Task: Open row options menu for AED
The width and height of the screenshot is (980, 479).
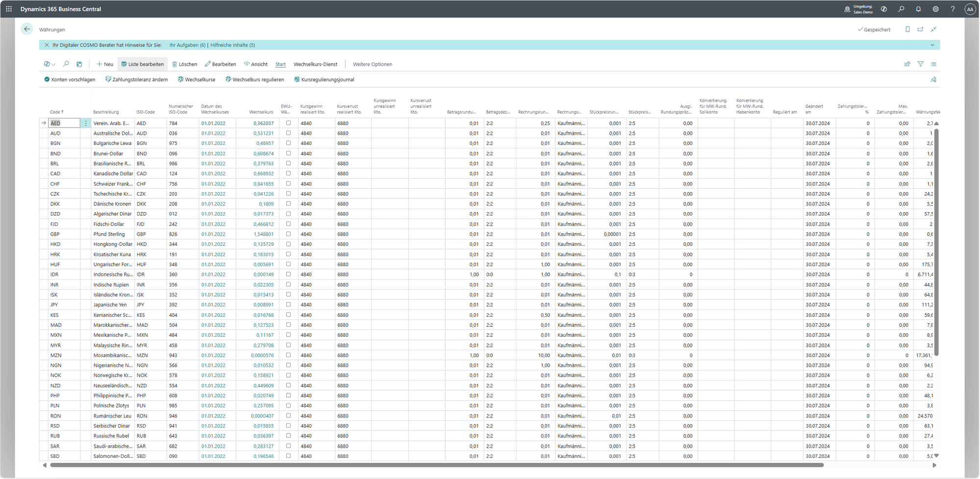Action: (86, 123)
